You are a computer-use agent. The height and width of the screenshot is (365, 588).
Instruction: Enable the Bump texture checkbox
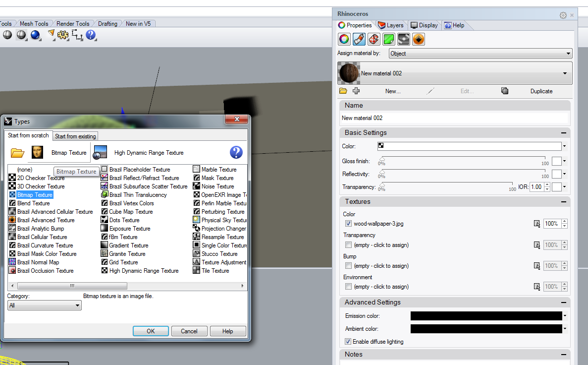click(348, 265)
